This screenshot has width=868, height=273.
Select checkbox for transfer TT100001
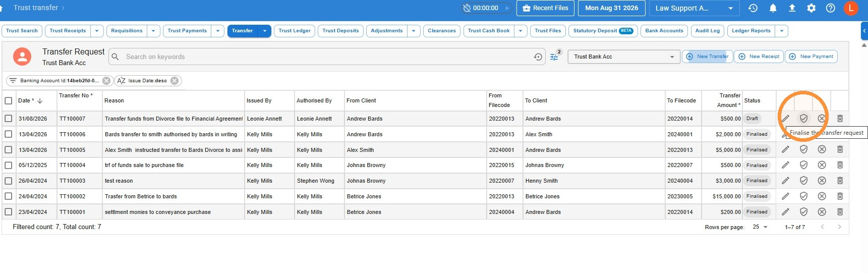[x=9, y=212]
